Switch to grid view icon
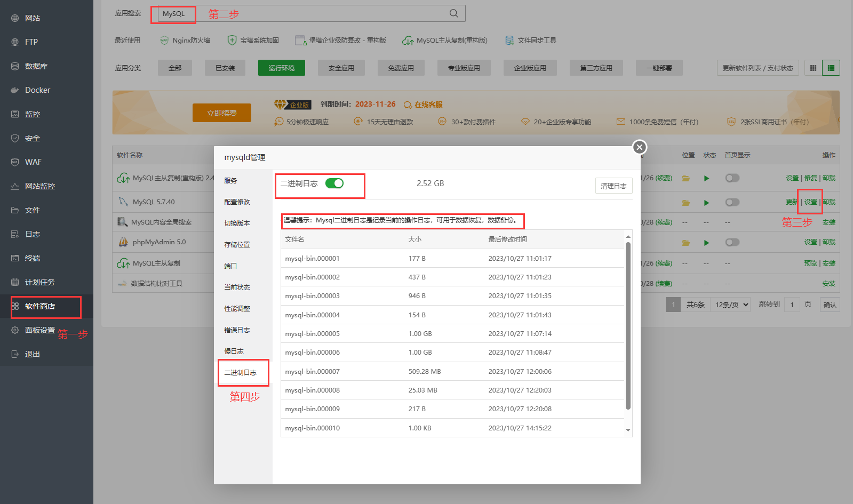Viewport: 853px width, 504px height. point(813,68)
